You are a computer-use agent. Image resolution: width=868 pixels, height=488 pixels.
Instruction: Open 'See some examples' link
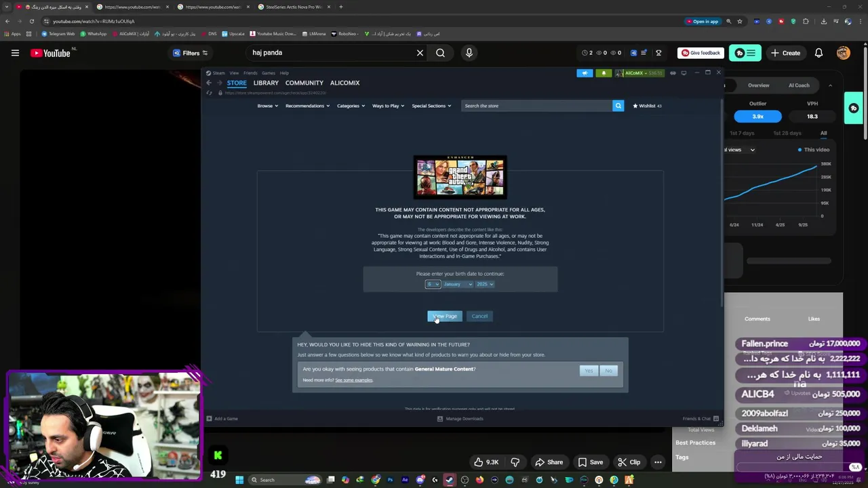tap(353, 380)
